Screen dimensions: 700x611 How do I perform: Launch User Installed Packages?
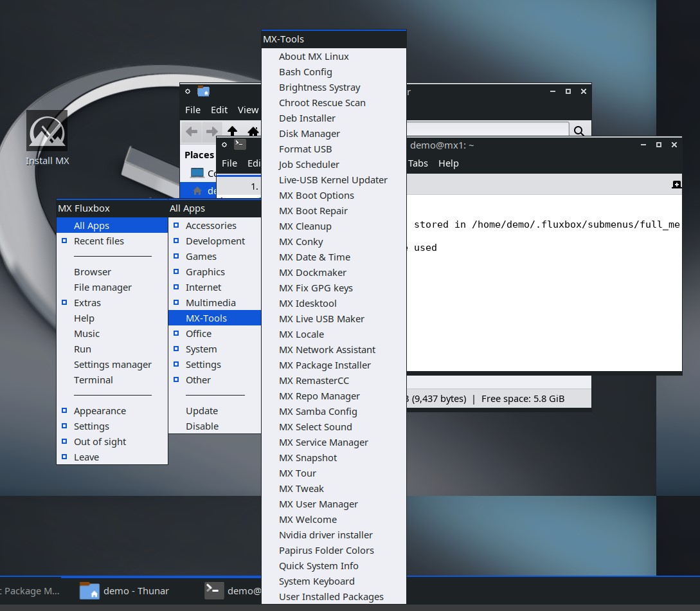click(334, 597)
